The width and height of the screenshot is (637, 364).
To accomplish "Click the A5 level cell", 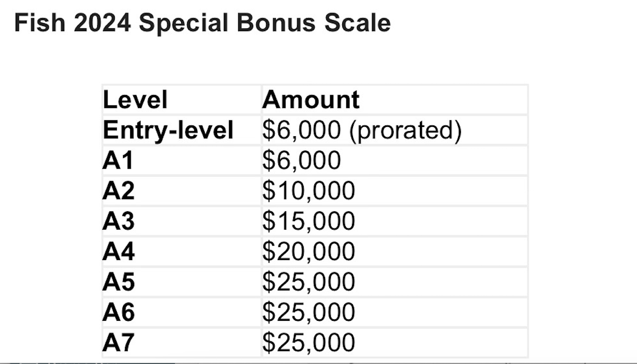I will coord(118,282).
